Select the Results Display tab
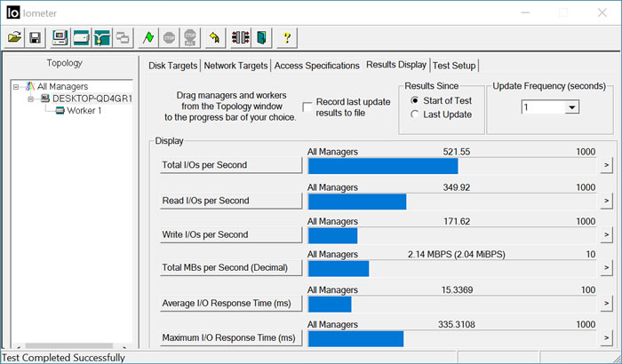The height and width of the screenshot is (364, 622). 396,65
